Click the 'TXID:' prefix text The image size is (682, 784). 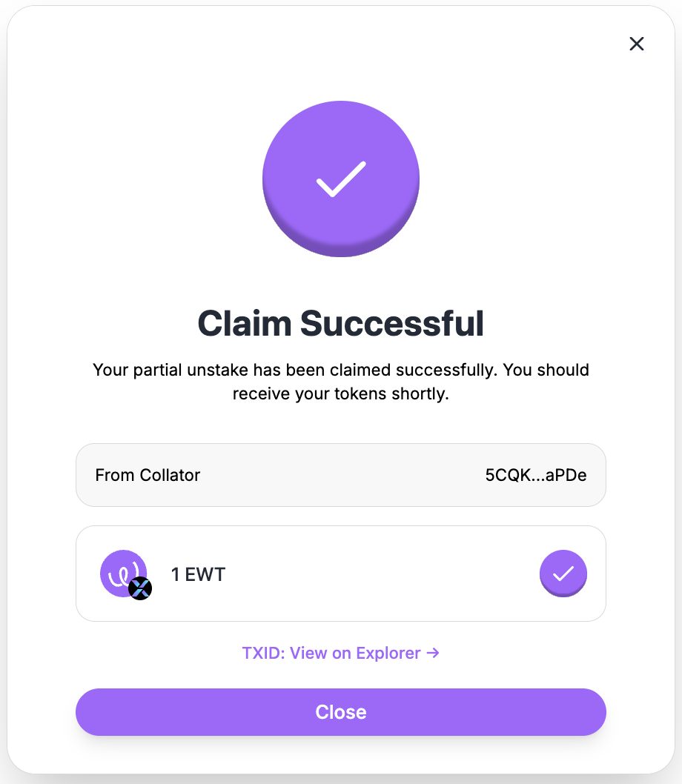(x=263, y=653)
